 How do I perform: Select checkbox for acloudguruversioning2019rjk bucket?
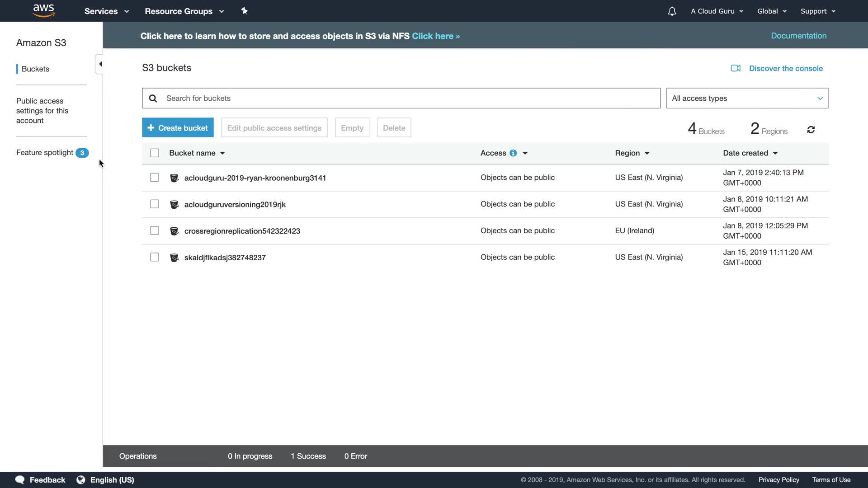pos(155,204)
